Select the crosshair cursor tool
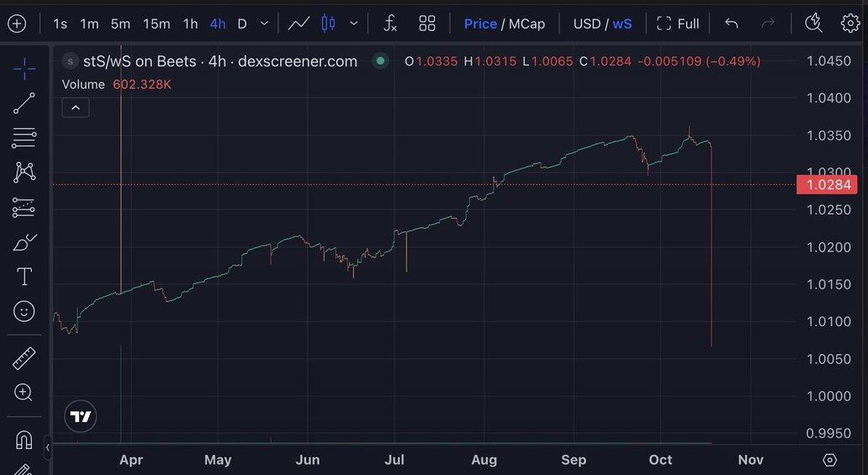This screenshot has width=868, height=475. point(24,69)
